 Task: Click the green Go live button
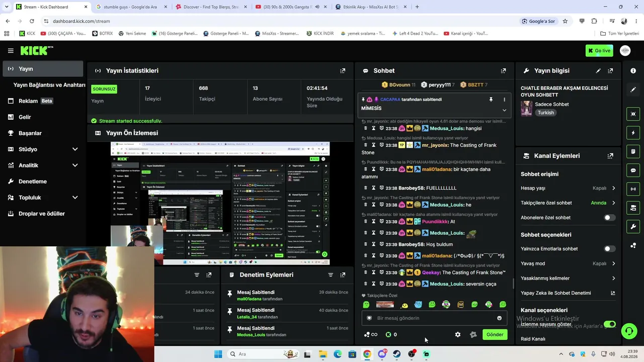[x=599, y=51]
